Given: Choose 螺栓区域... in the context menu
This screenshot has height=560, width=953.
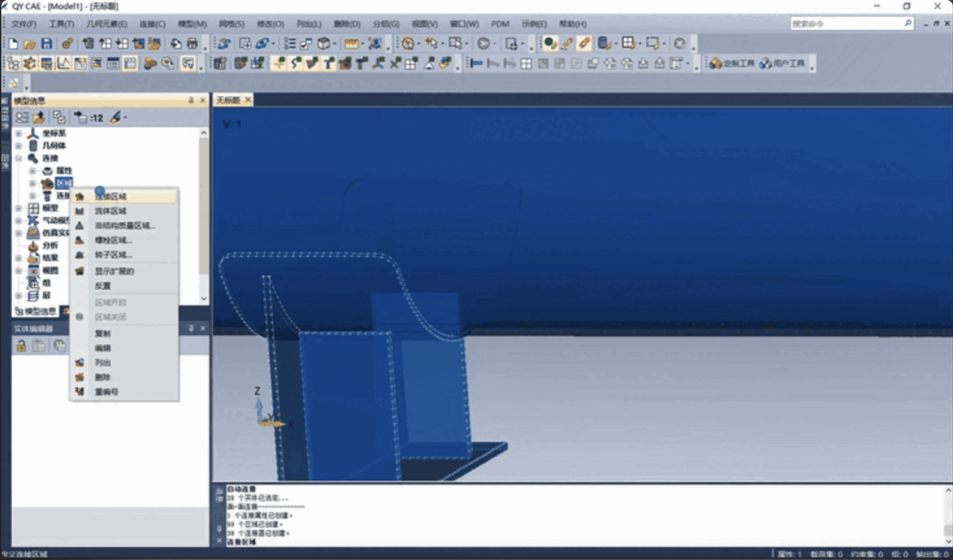Looking at the screenshot, I should [x=124, y=240].
